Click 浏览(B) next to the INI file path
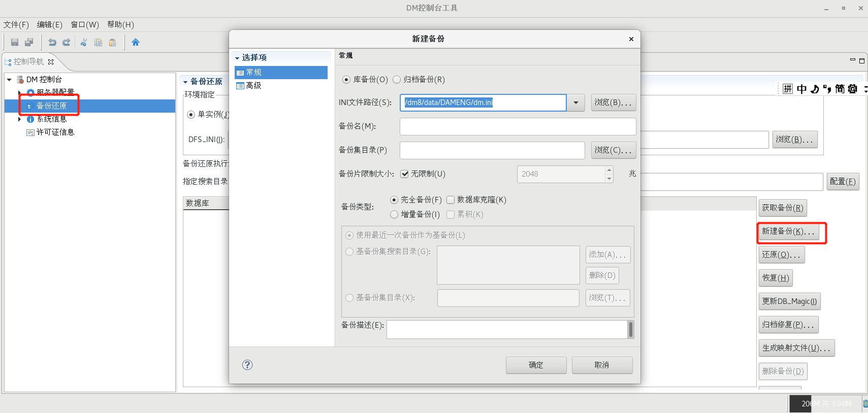The height and width of the screenshot is (413, 868). tap(614, 102)
